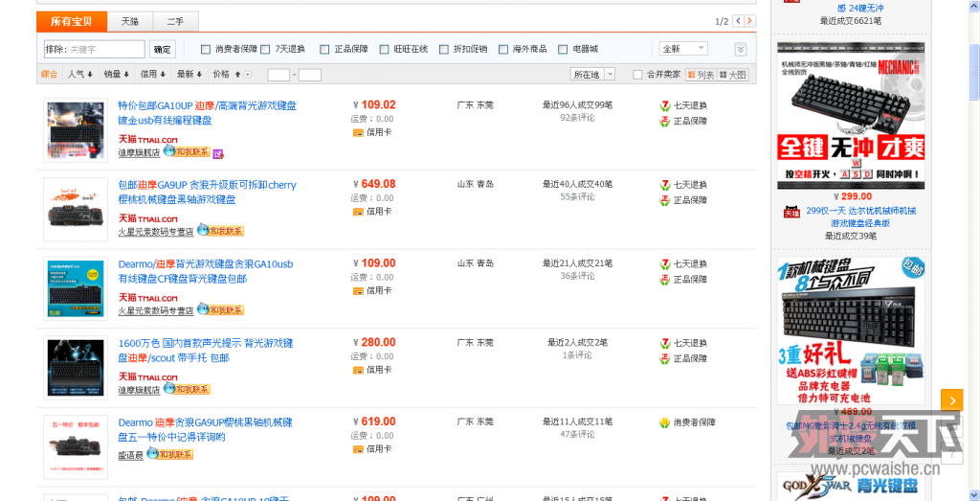980x501 pixels.
Task: Click the credit card icon for ¥280.00 item
Action: coord(358,370)
